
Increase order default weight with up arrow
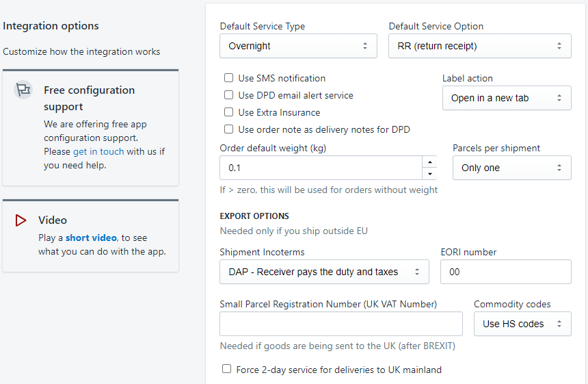[x=430, y=162]
